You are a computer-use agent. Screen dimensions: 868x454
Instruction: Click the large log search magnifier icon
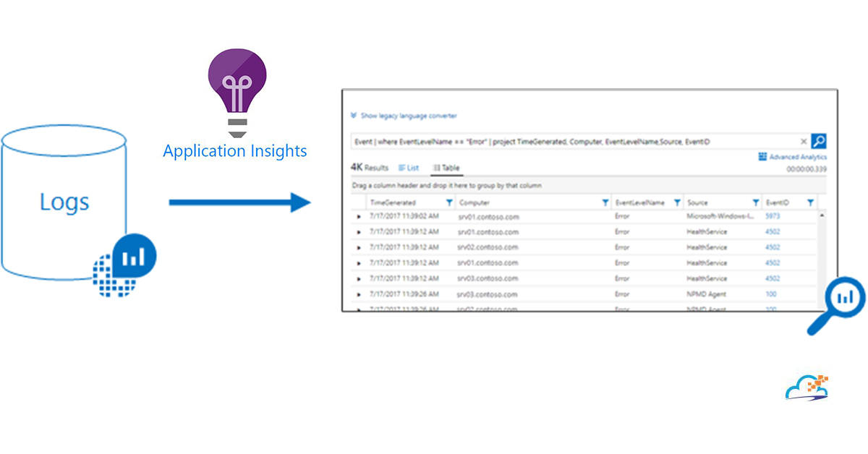point(835,306)
